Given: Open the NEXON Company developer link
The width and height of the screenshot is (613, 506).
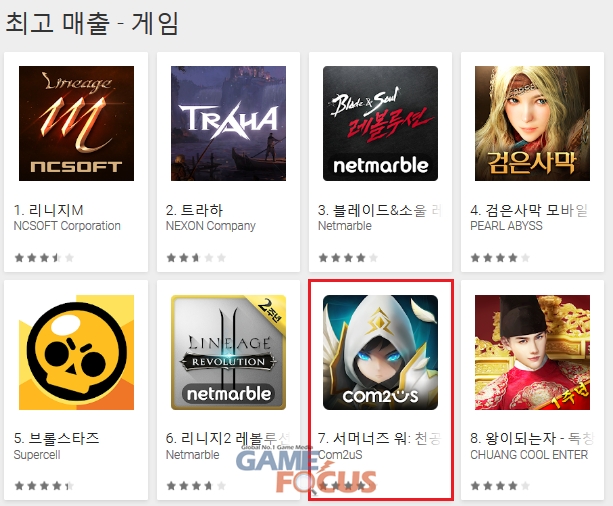Looking at the screenshot, I should [x=210, y=226].
